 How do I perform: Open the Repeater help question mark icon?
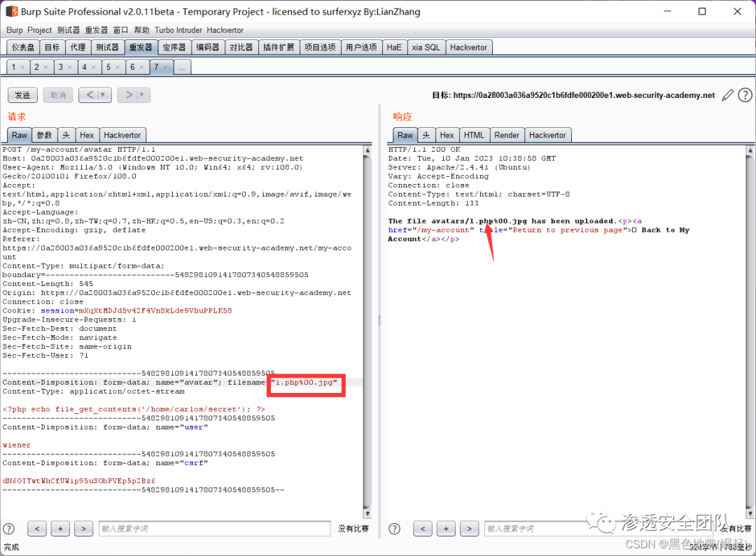[745, 95]
